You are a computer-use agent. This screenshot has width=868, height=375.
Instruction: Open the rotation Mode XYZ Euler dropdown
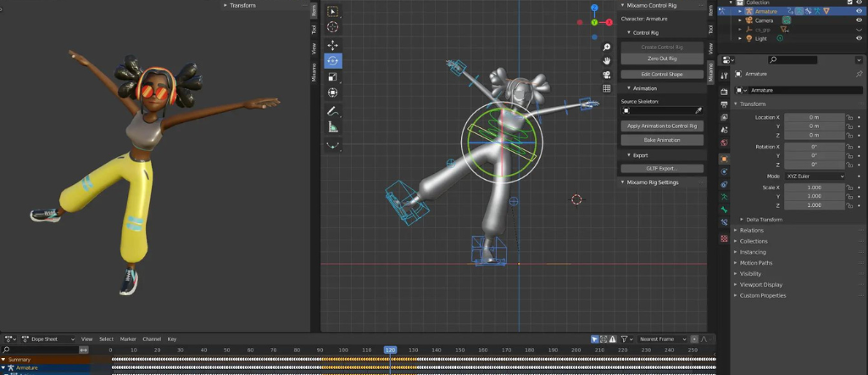coord(815,176)
